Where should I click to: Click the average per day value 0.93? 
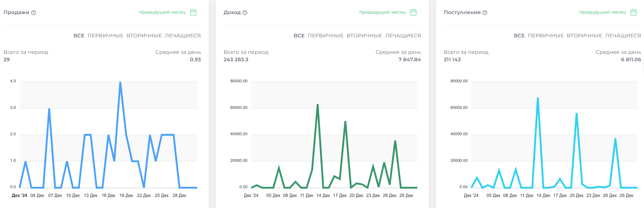click(x=195, y=60)
